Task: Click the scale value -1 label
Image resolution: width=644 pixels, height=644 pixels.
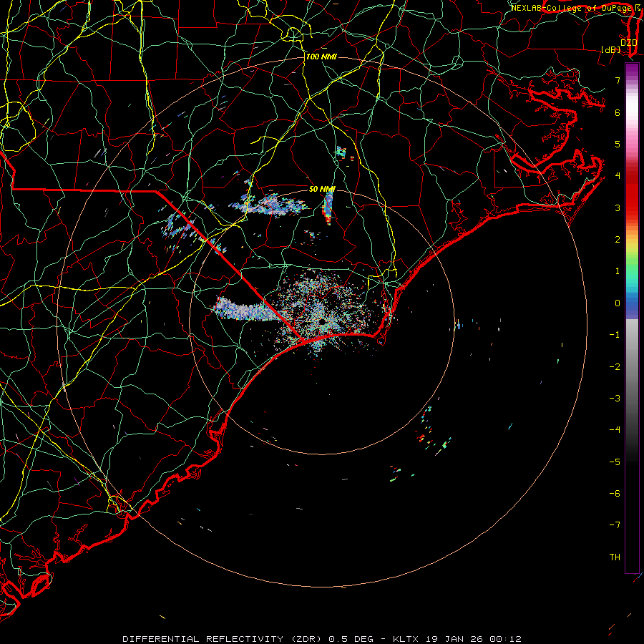Action: 615,335
